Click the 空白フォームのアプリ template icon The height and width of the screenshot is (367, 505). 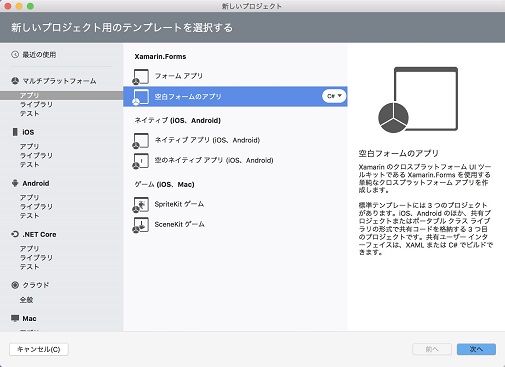[141, 97]
